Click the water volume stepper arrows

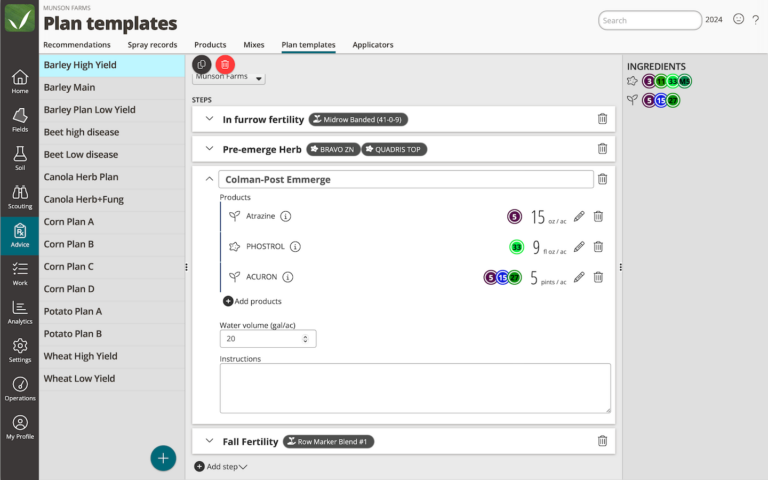point(305,338)
